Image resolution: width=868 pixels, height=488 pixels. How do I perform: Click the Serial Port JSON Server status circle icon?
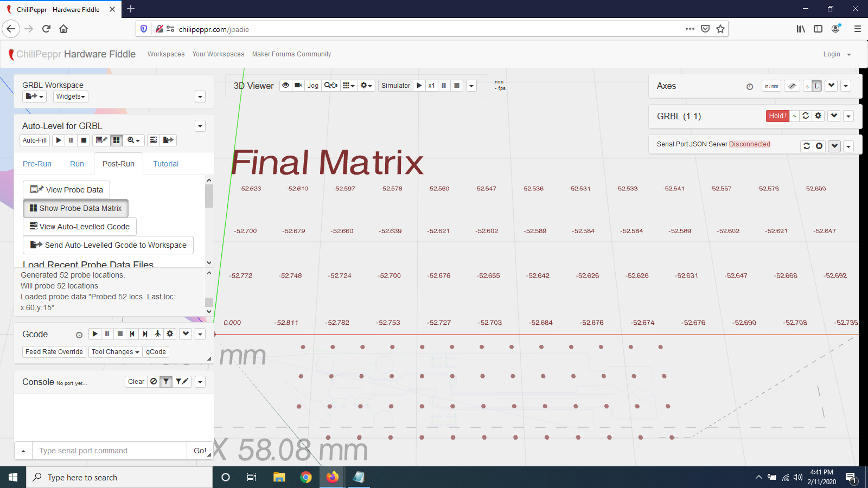[x=819, y=146]
